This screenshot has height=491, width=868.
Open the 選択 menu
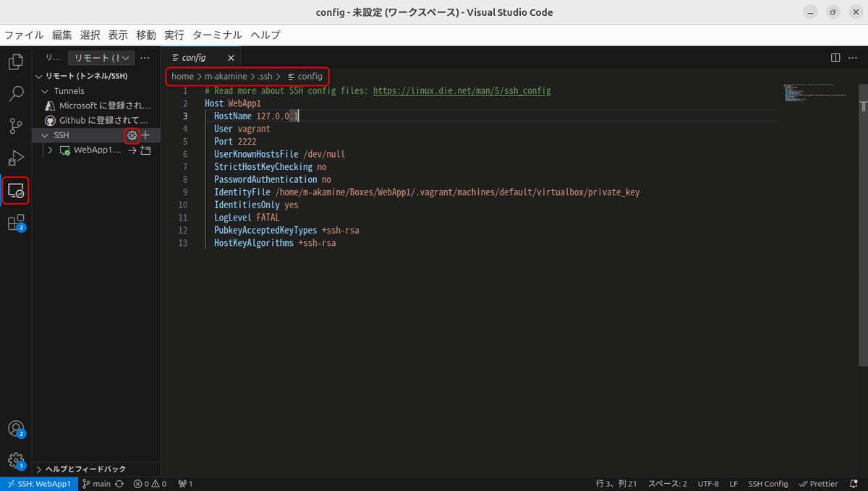pos(90,35)
